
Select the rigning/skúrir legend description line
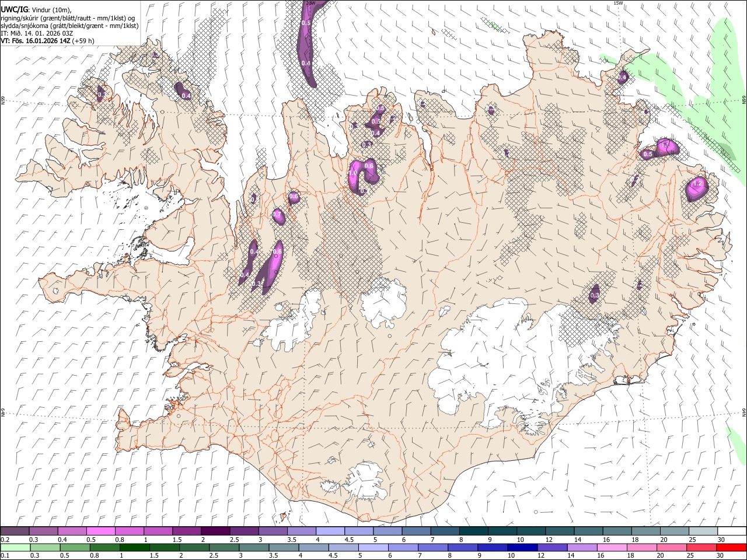(x=68, y=17)
